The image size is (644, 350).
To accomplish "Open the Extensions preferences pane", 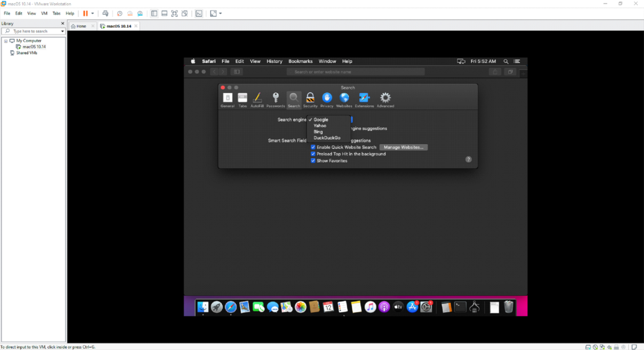I will point(364,100).
